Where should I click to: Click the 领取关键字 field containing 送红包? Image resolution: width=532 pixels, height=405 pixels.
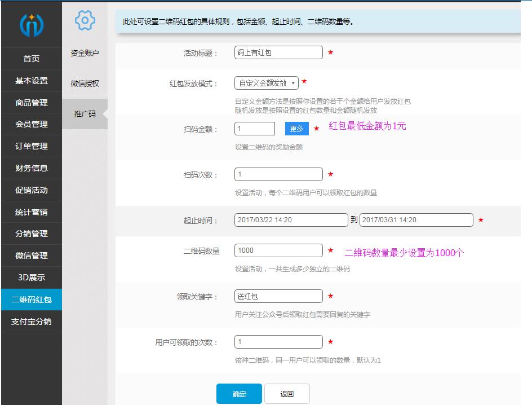(x=278, y=296)
